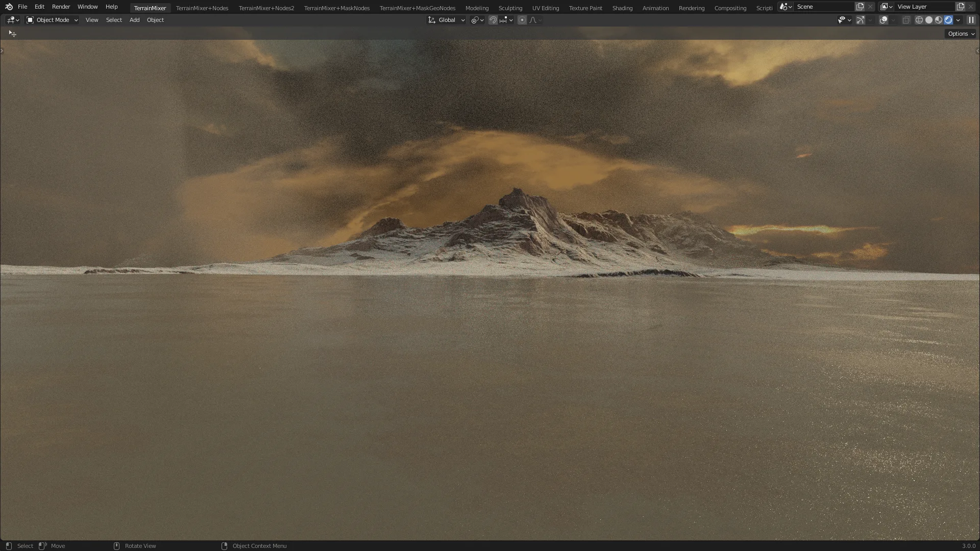The image size is (980, 551).
Task: Toggle X-ray mode
Action: [906, 20]
